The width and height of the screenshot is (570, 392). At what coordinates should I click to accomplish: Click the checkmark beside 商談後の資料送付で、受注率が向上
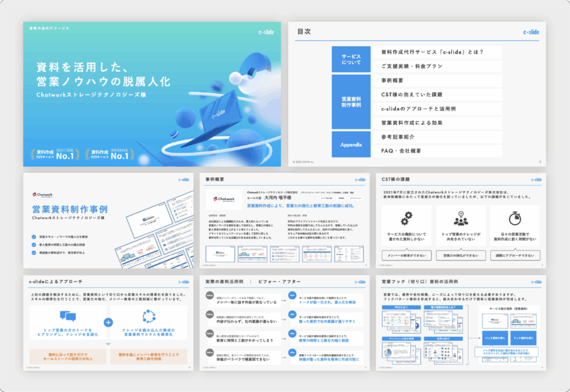pos(35,252)
